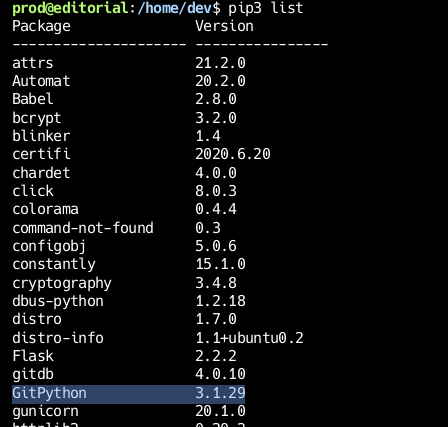Click the dbus-python package name
448x427 pixels.
tap(58, 301)
